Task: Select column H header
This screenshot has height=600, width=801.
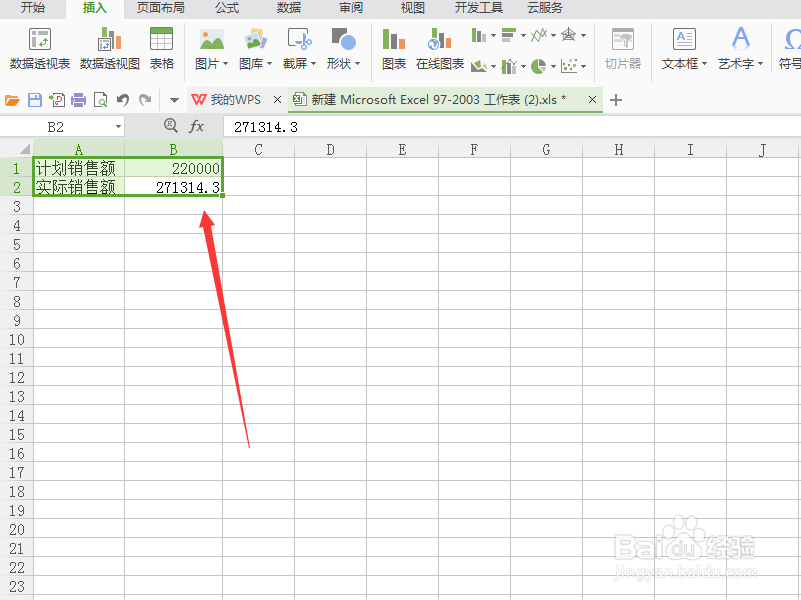Action: (x=619, y=149)
